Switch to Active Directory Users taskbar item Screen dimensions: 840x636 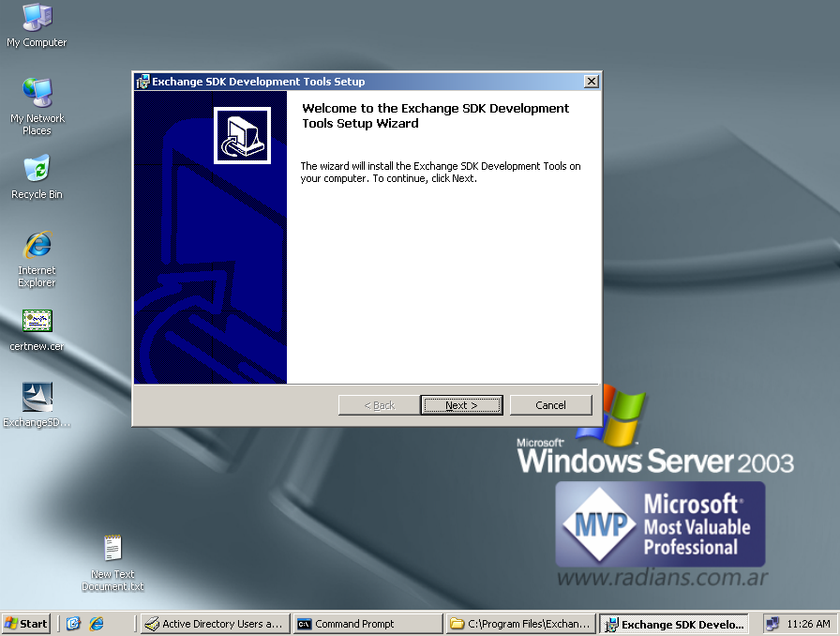[214, 624]
